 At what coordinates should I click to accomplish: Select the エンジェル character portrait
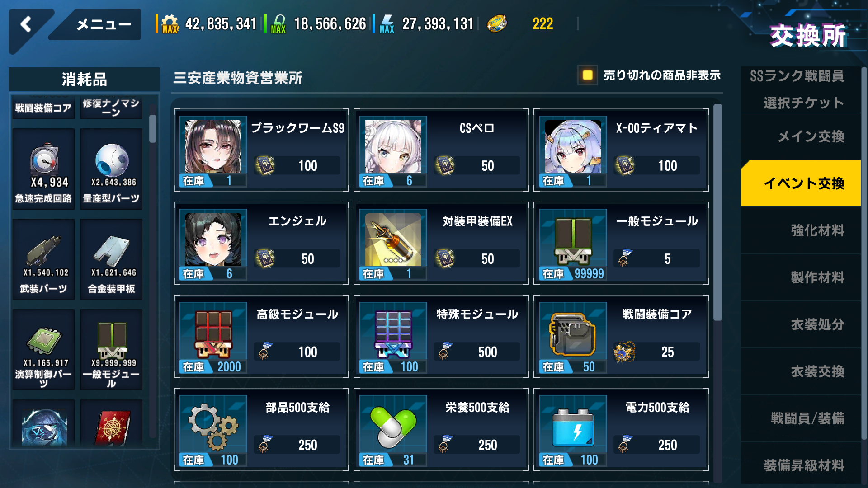tap(213, 240)
